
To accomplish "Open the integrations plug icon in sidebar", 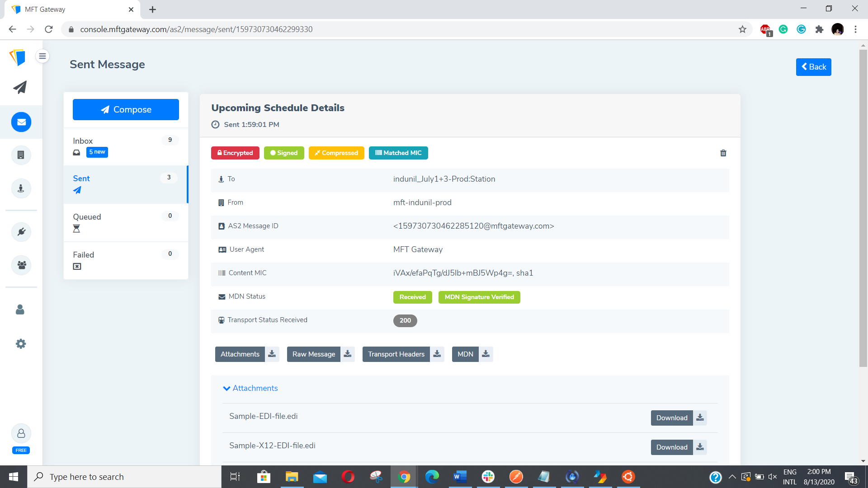I will coord(21,232).
